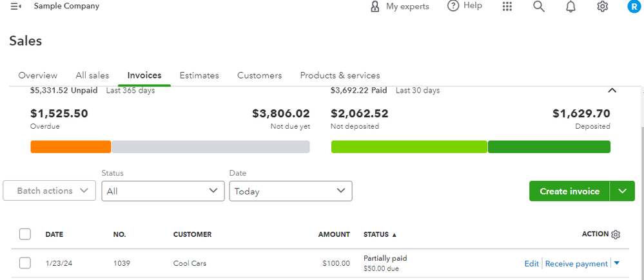The width and height of the screenshot is (644, 280).
Task: Click the orange Overdue bar segment
Action: (71, 147)
